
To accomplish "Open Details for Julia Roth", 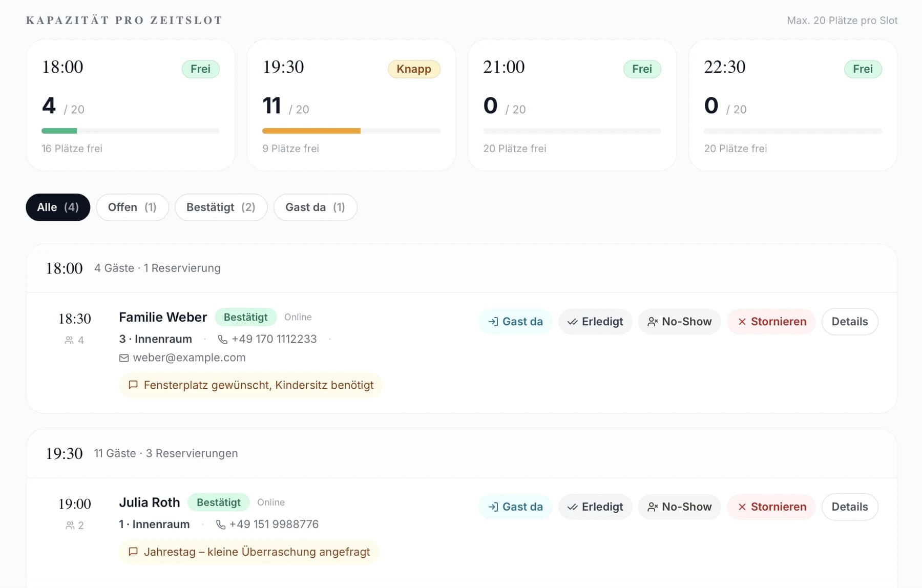I will pyautogui.click(x=850, y=507).
